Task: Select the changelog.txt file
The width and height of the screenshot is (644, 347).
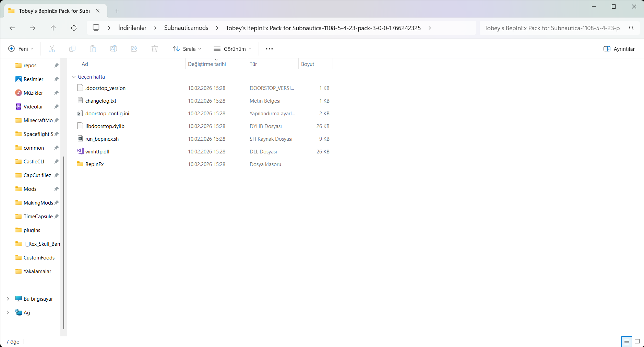Action: (x=101, y=101)
